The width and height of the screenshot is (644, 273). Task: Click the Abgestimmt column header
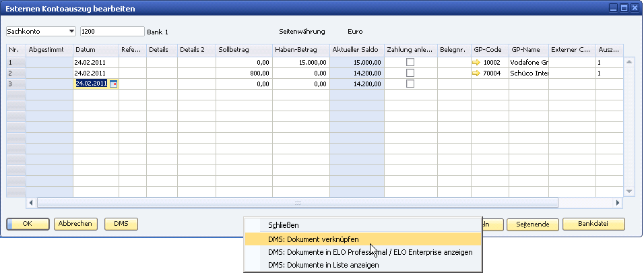pyautogui.click(x=50, y=50)
